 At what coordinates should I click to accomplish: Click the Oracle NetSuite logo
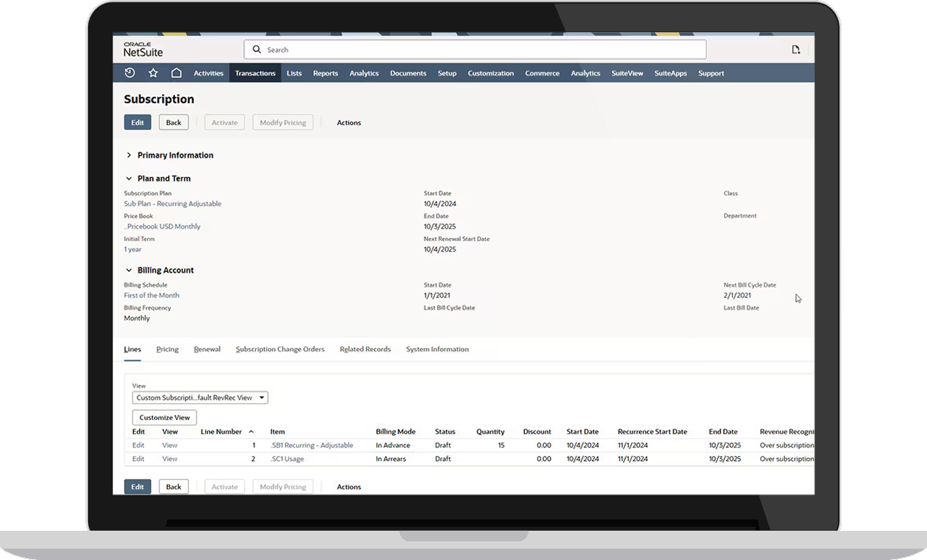pyautogui.click(x=142, y=49)
